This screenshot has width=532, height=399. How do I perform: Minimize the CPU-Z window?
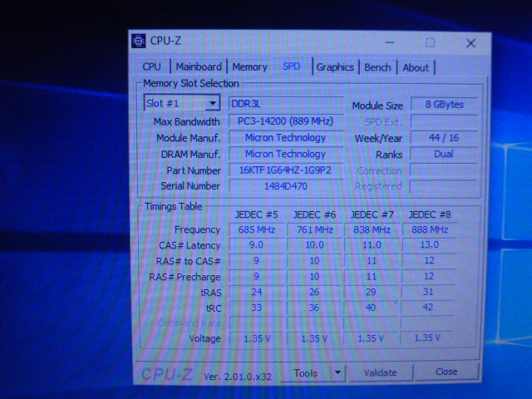pos(390,42)
